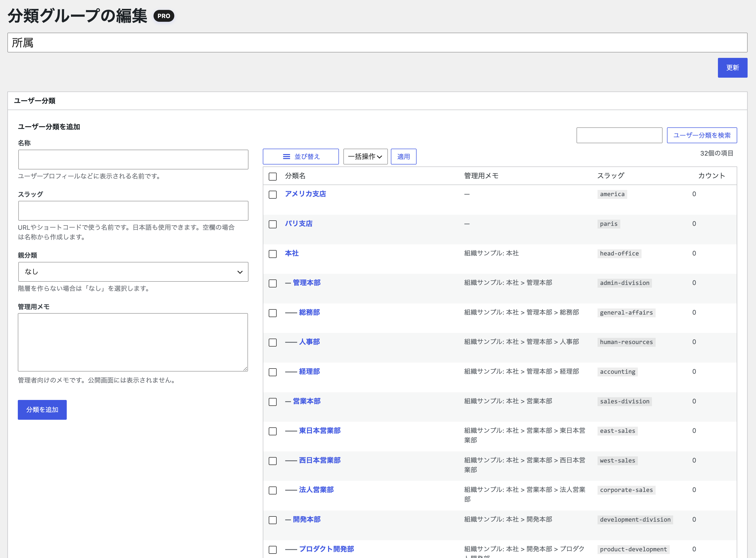Click the PRO badge beside the page title
Image resolution: width=756 pixels, height=558 pixels.
[x=164, y=16]
